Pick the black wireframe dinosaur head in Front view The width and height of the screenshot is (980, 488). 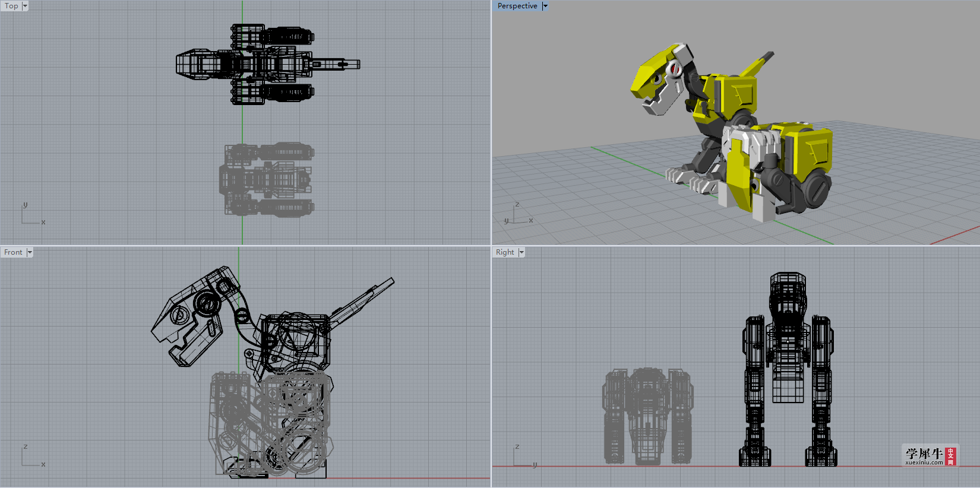[196, 316]
